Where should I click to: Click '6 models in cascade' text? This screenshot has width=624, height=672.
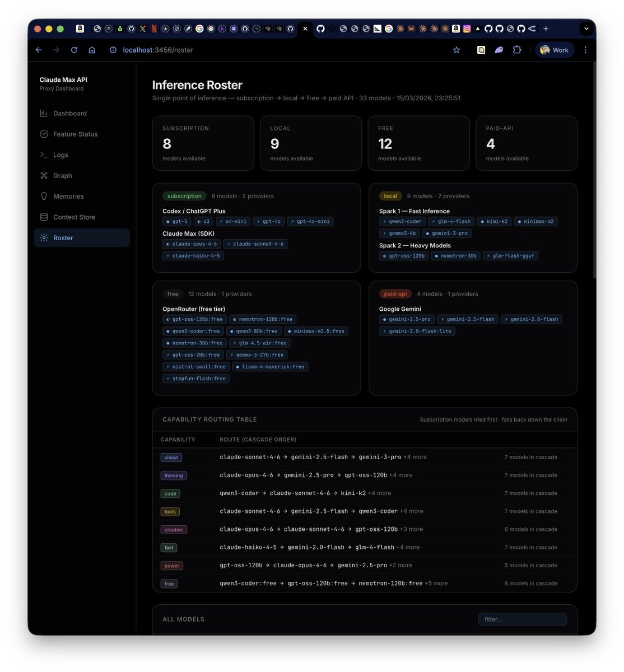click(x=531, y=529)
